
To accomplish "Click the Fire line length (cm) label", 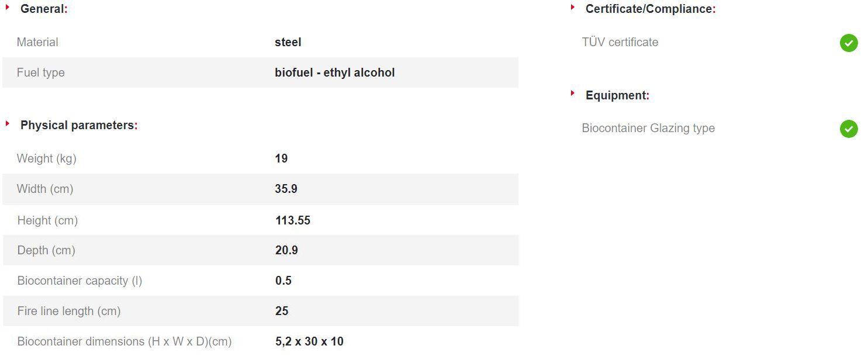I will (x=69, y=311).
